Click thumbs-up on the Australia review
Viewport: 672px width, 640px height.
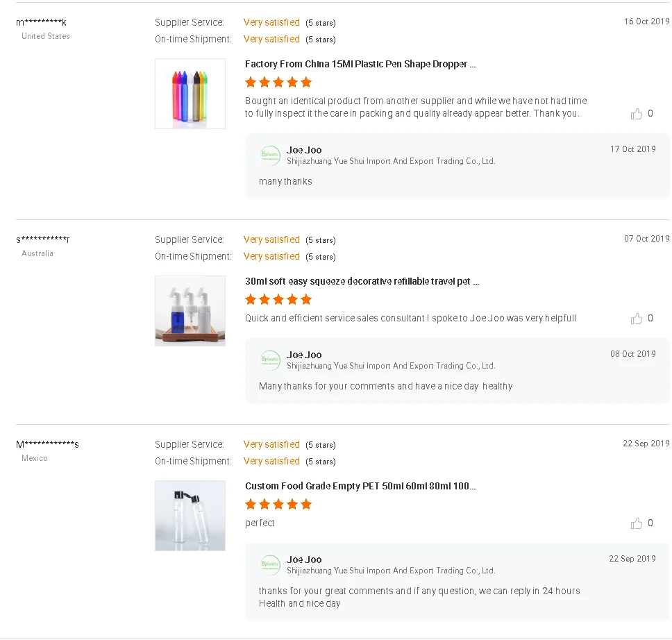[x=637, y=319]
